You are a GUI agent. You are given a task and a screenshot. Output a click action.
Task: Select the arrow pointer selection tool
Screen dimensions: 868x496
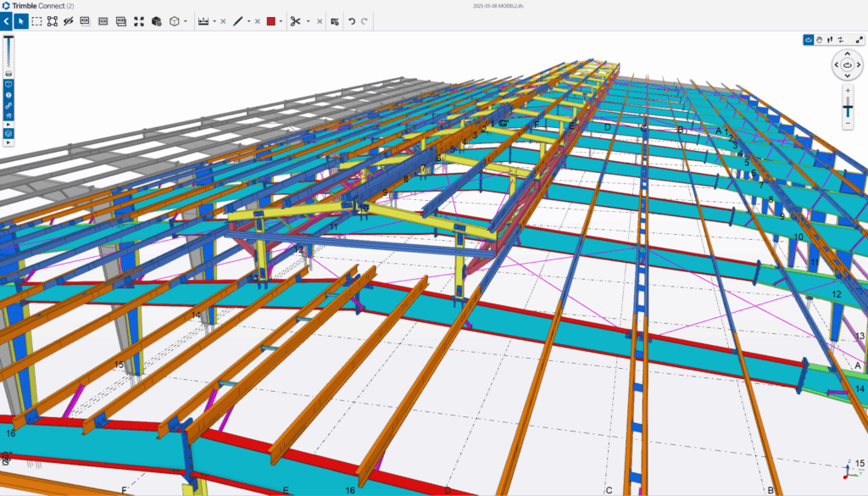(x=21, y=21)
